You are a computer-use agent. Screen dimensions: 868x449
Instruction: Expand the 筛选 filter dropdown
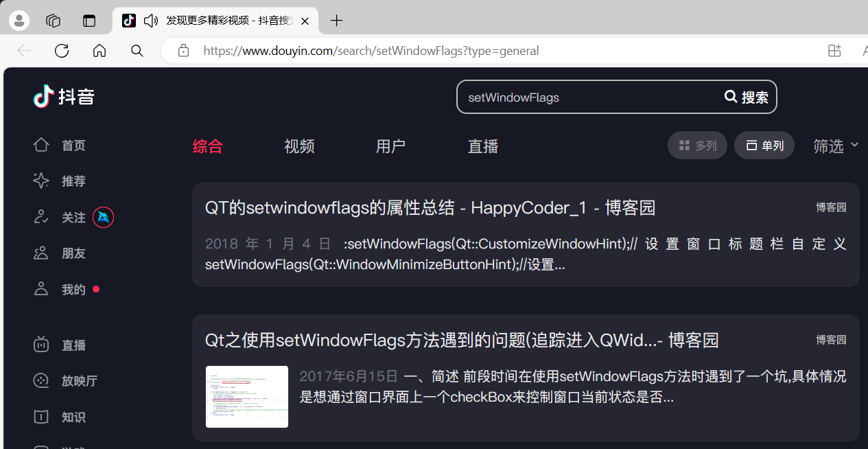pos(835,146)
